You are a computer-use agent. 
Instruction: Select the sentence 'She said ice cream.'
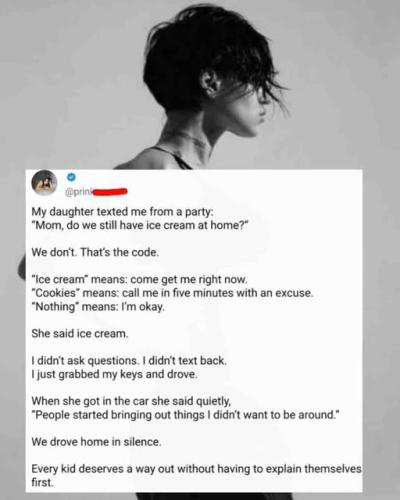pos(80,333)
